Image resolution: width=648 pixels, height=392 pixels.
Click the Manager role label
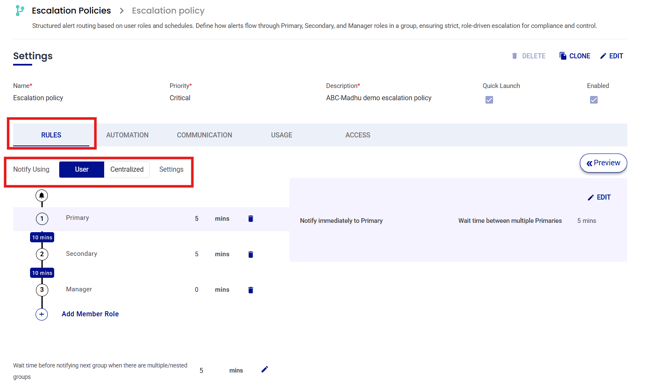(x=79, y=289)
